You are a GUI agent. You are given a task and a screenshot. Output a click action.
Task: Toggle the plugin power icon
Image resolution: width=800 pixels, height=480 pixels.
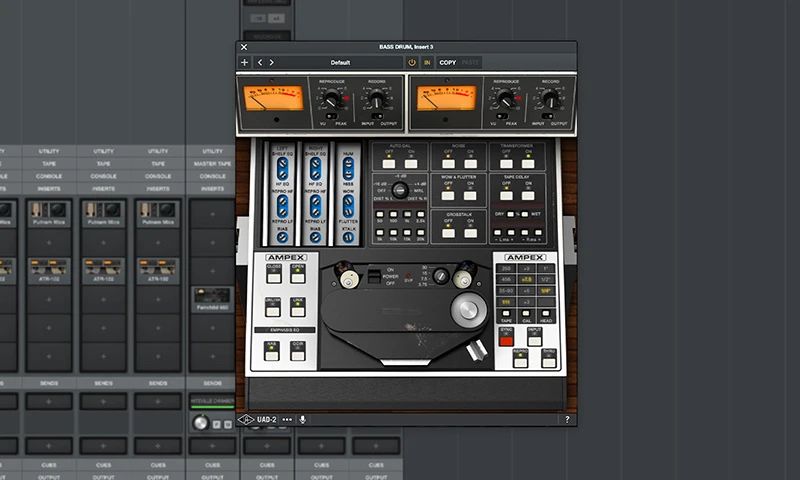(412, 63)
